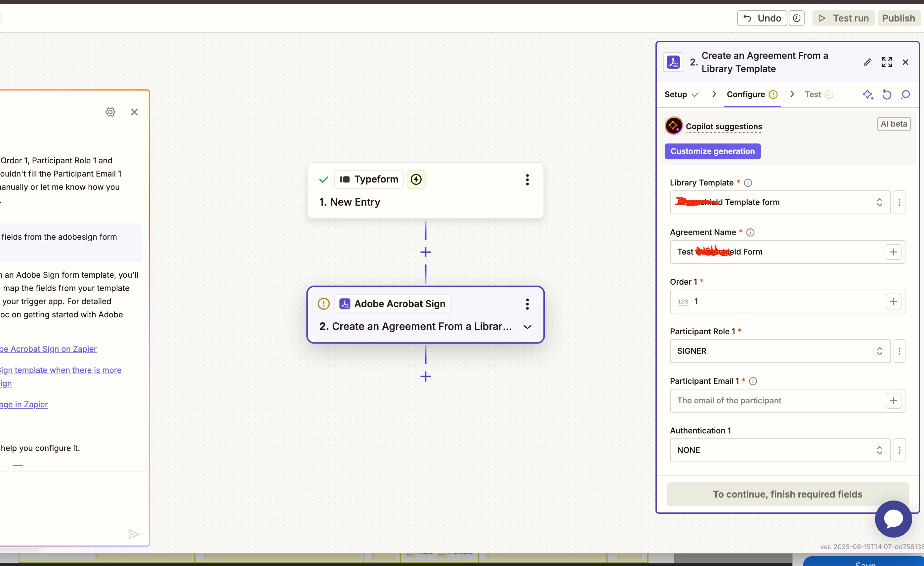
Task: Click the AI sparkle icon in panel
Action: coord(868,95)
